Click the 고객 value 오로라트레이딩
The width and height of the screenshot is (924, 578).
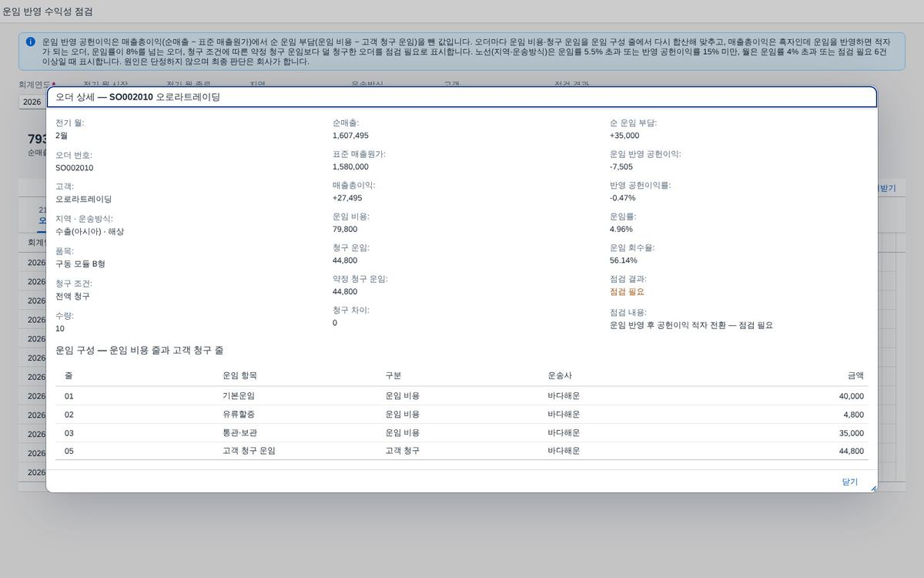[83, 199]
